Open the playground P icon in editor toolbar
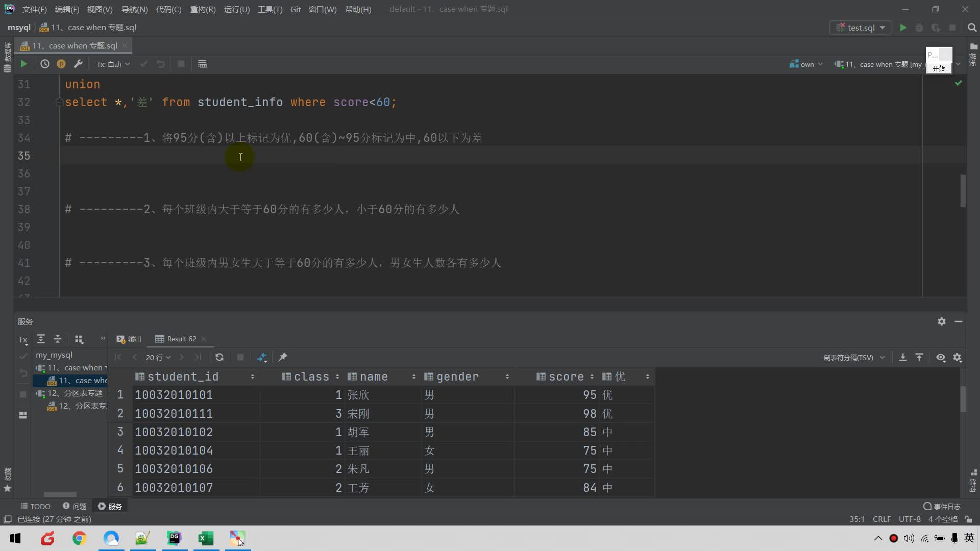This screenshot has width=980, height=551. [x=61, y=64]
